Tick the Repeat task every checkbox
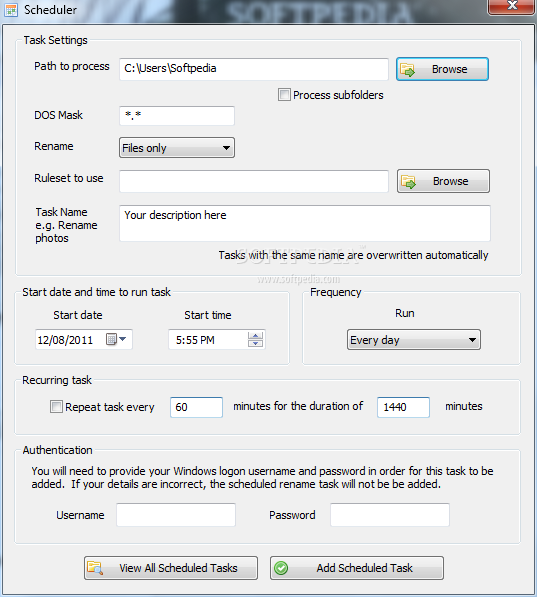Viewport: 537px width, 597px height. tap(56, 406)
